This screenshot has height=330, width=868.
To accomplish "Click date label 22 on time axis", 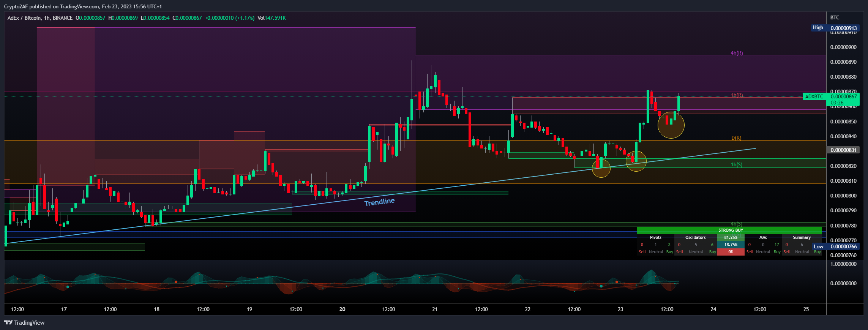I will [528, 309].
